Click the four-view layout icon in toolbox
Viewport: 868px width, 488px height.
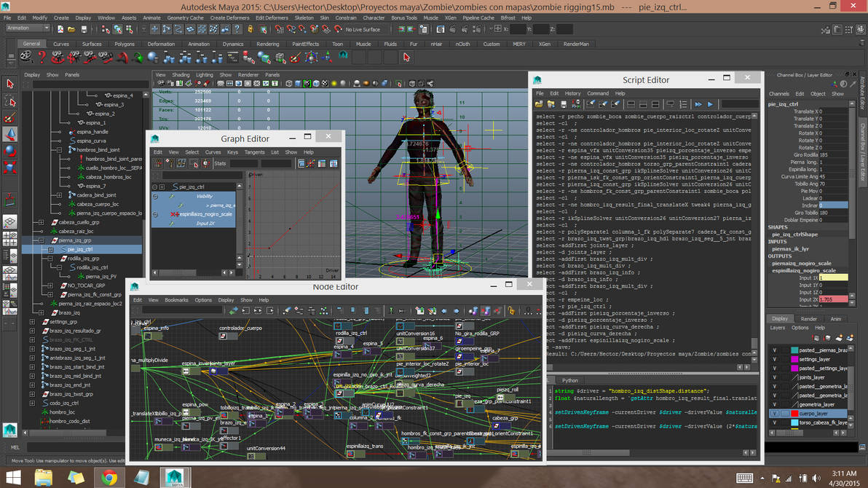point(9,237)
